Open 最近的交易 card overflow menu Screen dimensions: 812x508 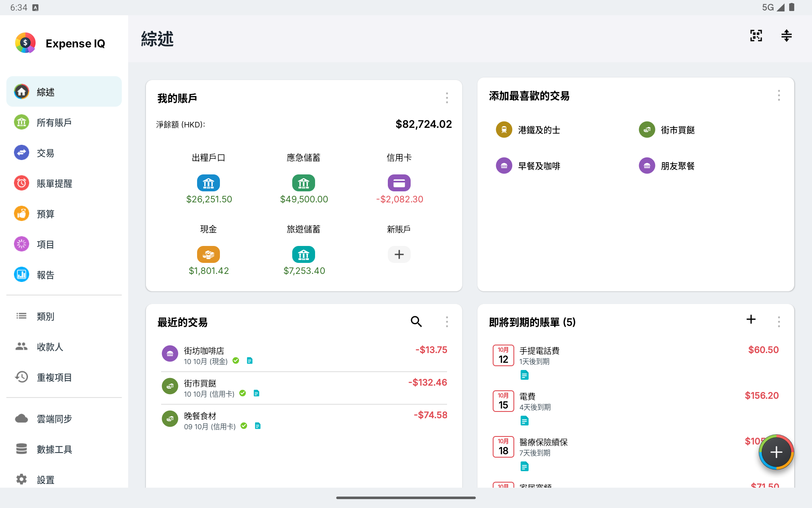(x=447, y=322)
